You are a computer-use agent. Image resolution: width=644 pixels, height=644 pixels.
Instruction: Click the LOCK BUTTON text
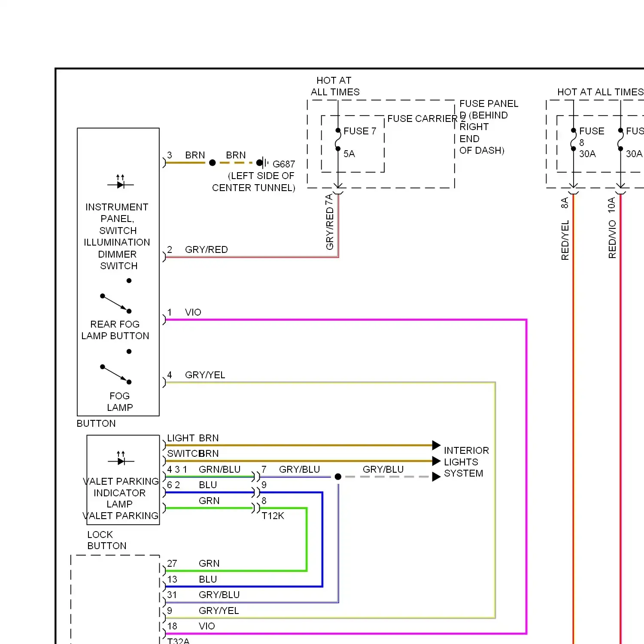(x=106, y=540)
